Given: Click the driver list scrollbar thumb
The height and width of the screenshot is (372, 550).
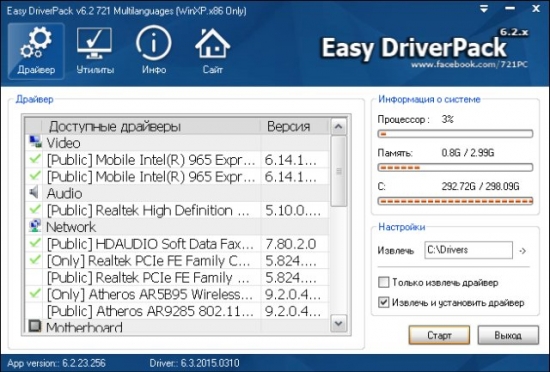Looking at the screenshot, I should [x=338, y=171].
